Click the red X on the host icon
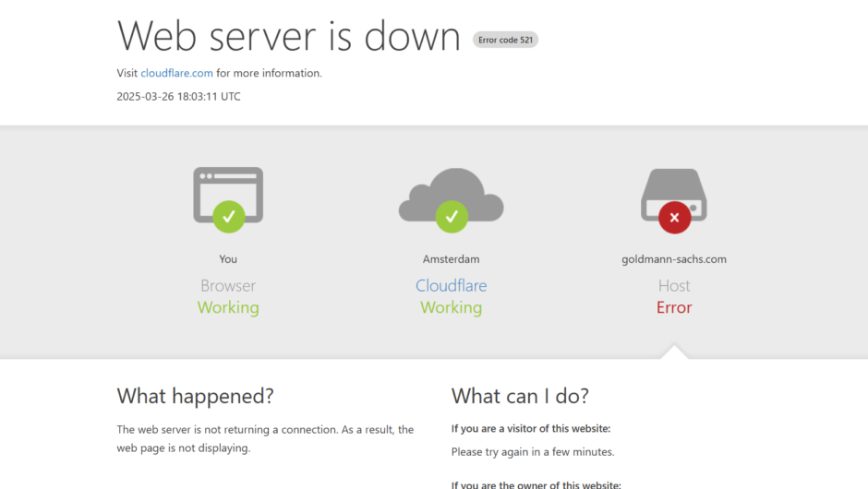Screen dimensions: 868x489 [x=674, y=218]
